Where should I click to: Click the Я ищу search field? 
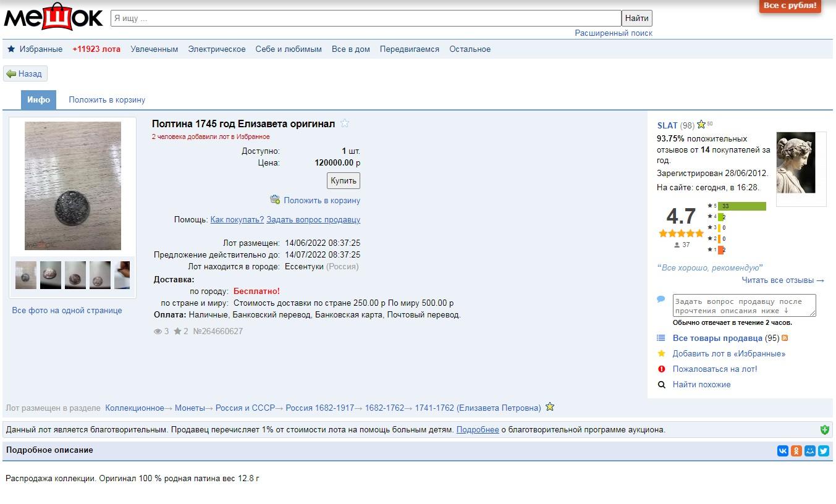(365, 19)
